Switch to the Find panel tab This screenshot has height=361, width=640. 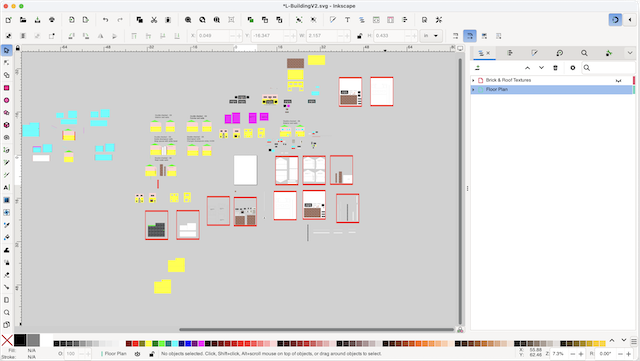click(x=584, y=53)
